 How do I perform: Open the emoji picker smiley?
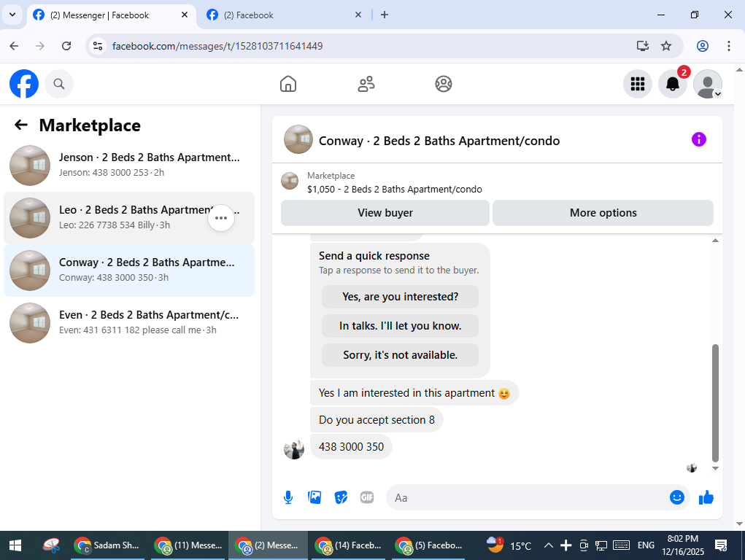(676, 497)
